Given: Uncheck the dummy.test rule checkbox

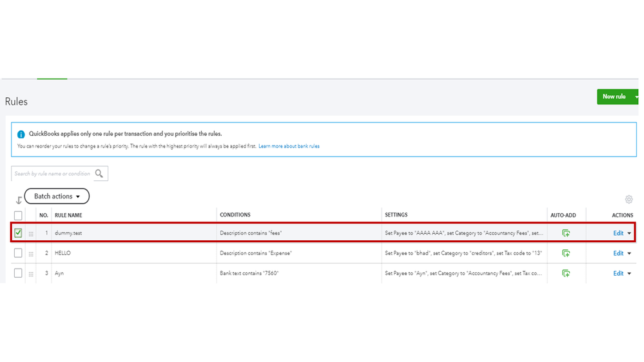Looking at the screenshot, I should click(x=18, y=233).
